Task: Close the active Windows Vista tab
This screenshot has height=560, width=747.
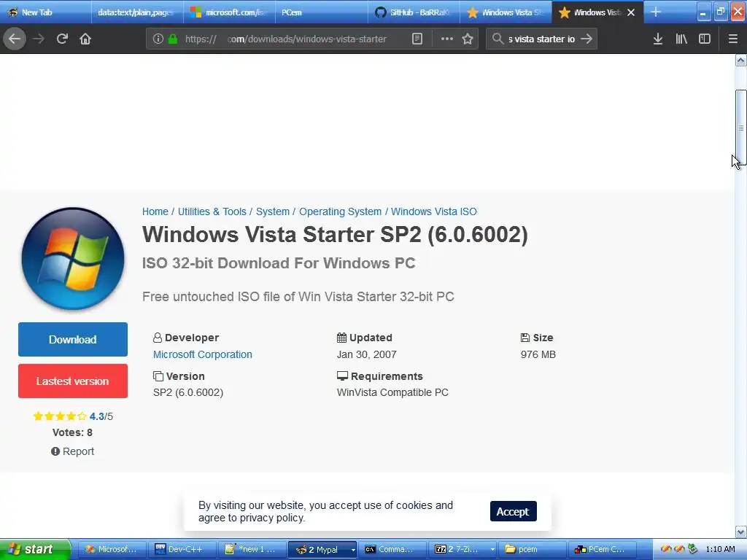Action: pos(631,12)
